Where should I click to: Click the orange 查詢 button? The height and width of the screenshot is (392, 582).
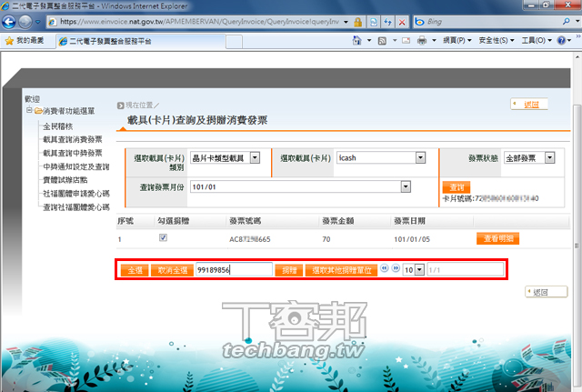pos(457,187)
